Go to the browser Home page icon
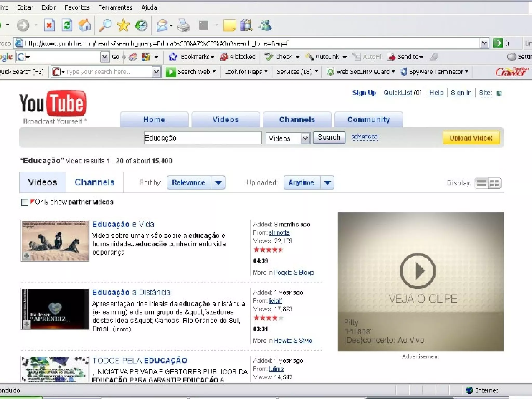This screenshot has height=399, width=532. pyautogui.click(x=85, y=25)
